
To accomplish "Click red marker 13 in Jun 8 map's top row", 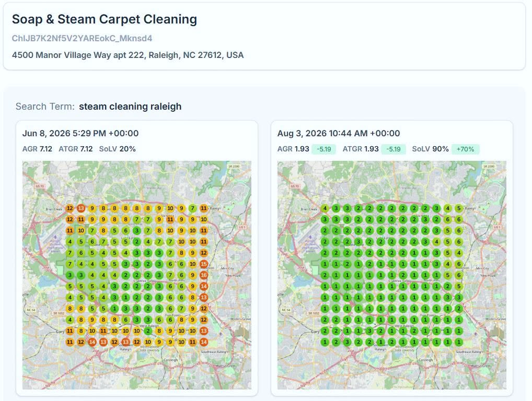I will click(81, 208).
